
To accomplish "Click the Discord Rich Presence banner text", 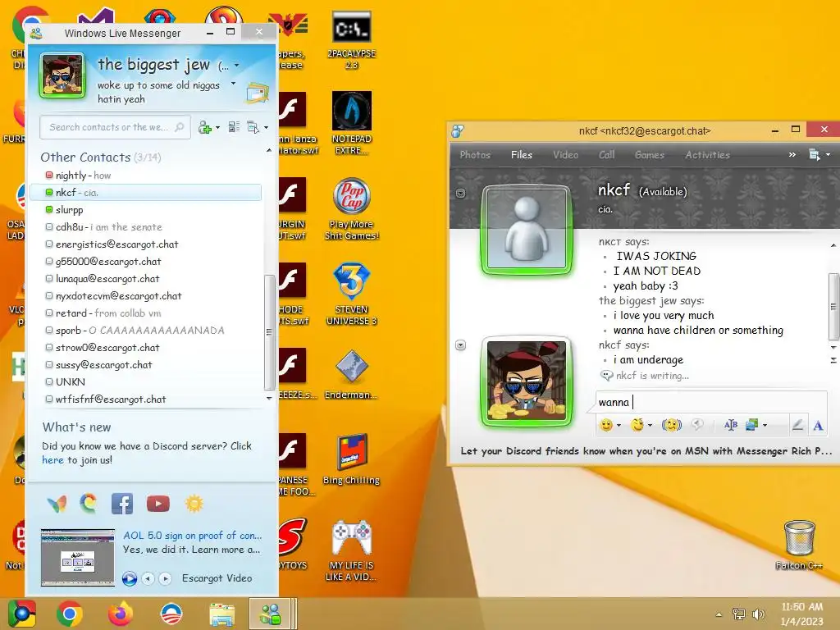I will 646,451.
